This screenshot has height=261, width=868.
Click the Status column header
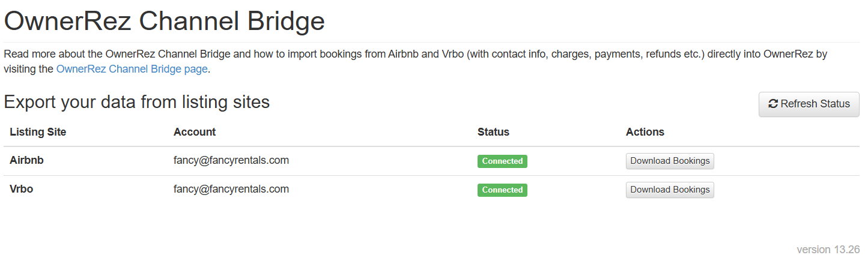pos(493,132)
